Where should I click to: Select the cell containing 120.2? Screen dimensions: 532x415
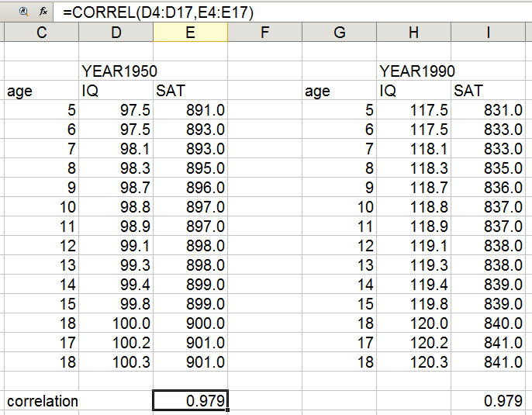[x=413, y=342]
